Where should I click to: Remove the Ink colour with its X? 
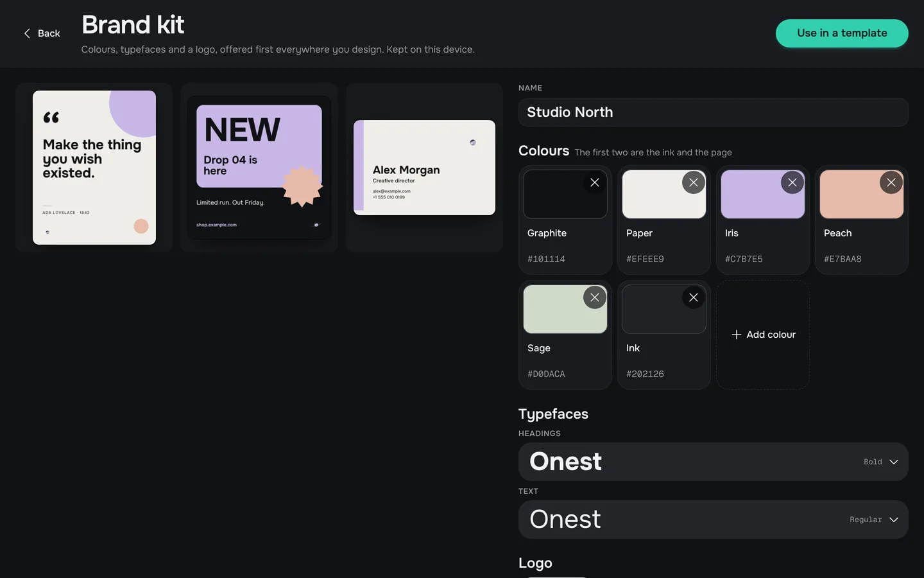click(x=694, y=297)
